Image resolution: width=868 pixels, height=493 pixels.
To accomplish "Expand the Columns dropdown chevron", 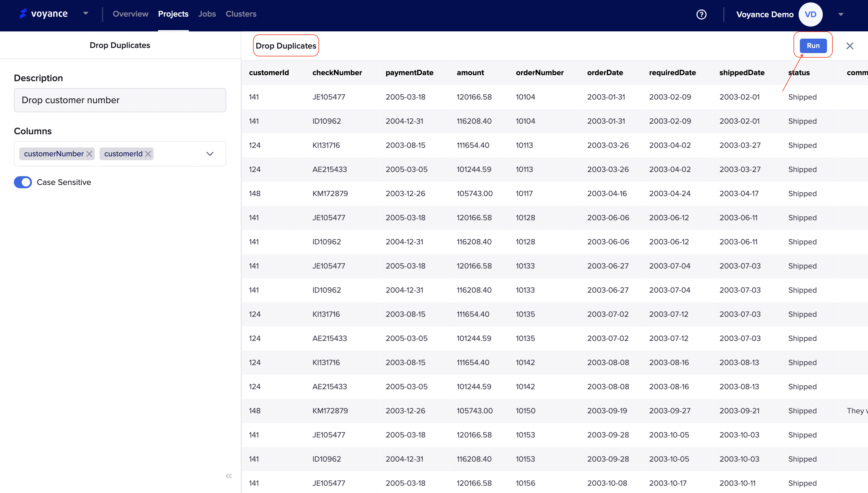I will click(210, 154).
